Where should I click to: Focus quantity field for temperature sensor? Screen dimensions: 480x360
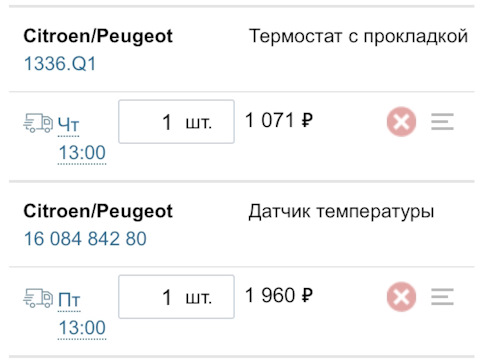(176, 297)
